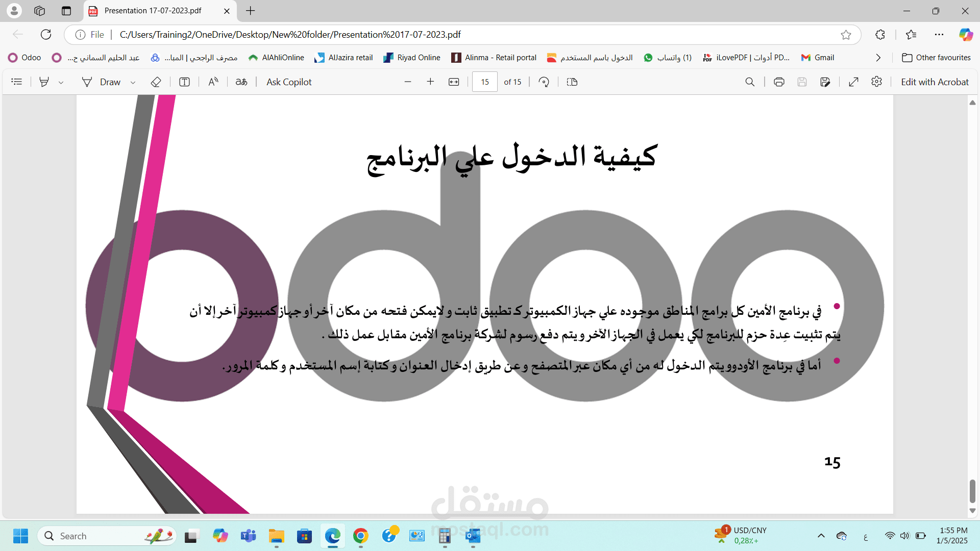The width and height of the screenshot is (980, 551).
Task: View site information icon
Action: click(80, 34)
